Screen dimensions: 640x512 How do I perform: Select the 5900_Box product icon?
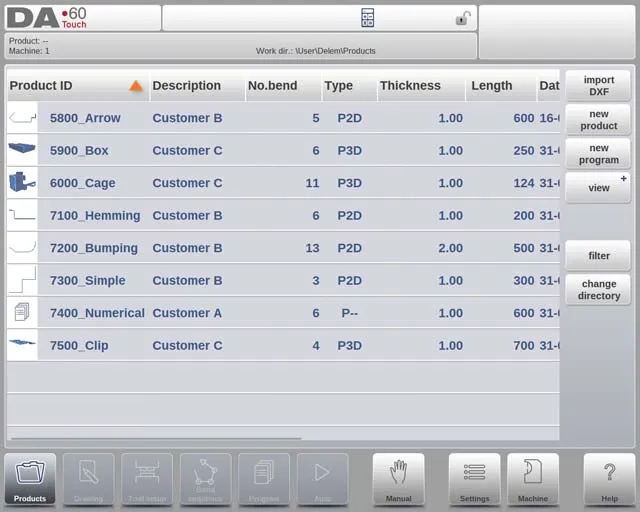tap(22, 150)
